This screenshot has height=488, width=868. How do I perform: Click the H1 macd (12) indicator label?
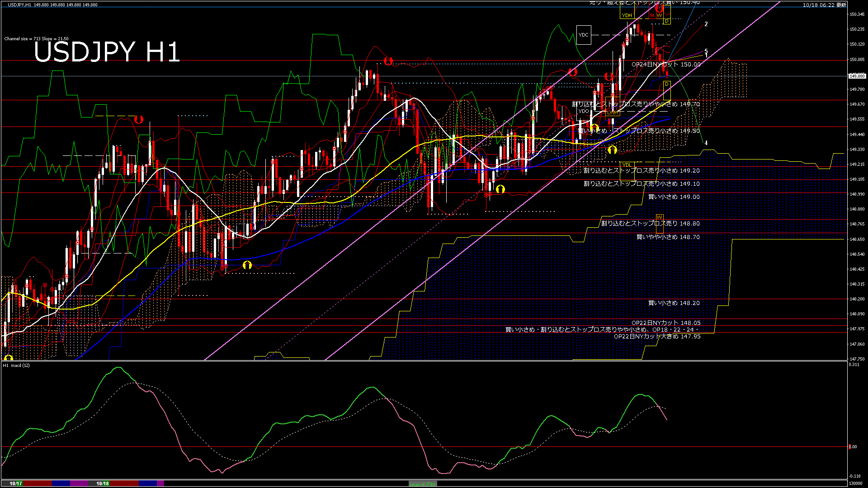click(x=16, y=365)
